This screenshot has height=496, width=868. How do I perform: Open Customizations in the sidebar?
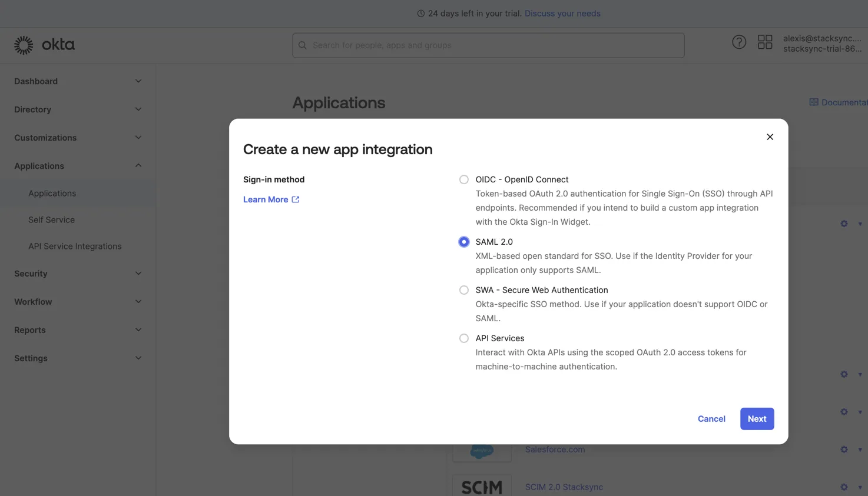click(x=45, y=138)
